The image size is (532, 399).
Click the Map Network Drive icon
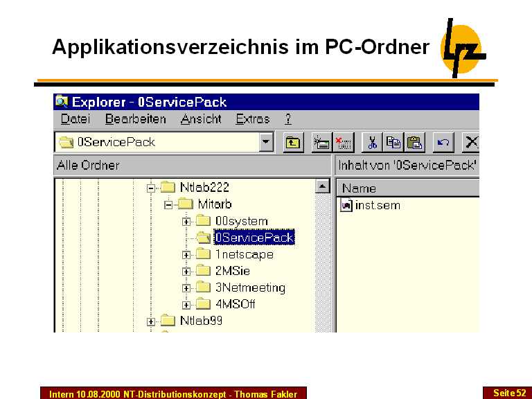[321, 143]
